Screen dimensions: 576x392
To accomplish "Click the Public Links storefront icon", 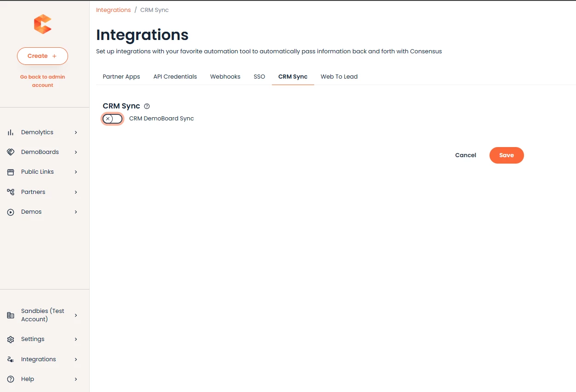I will pyautogui.click(x=11, y=172).
